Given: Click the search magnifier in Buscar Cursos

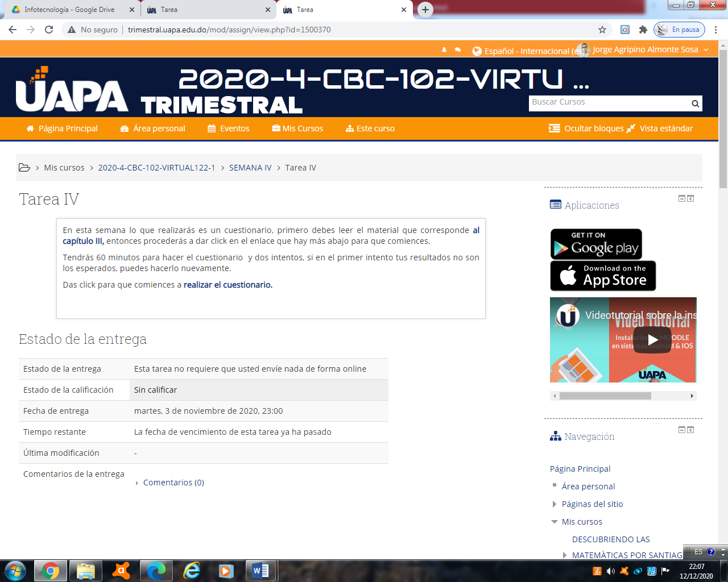Looking at the screenshot, I should (x=695, y=103).
